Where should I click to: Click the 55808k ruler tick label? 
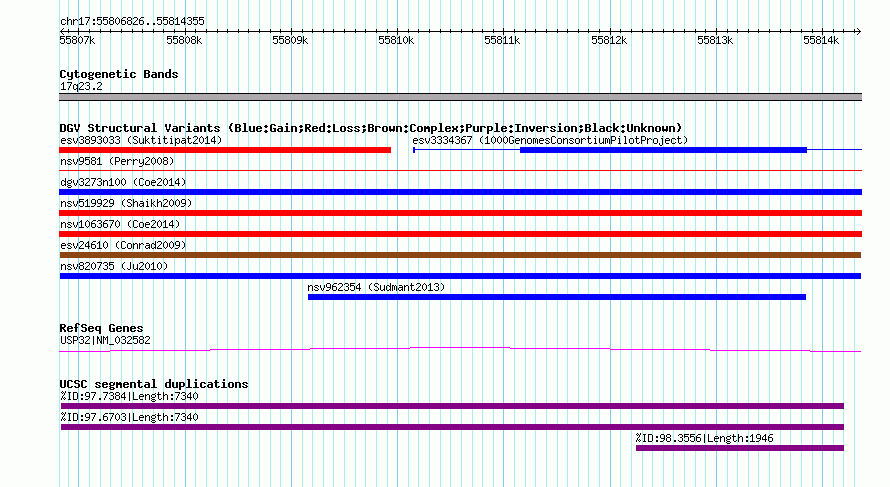coord(184,41)
